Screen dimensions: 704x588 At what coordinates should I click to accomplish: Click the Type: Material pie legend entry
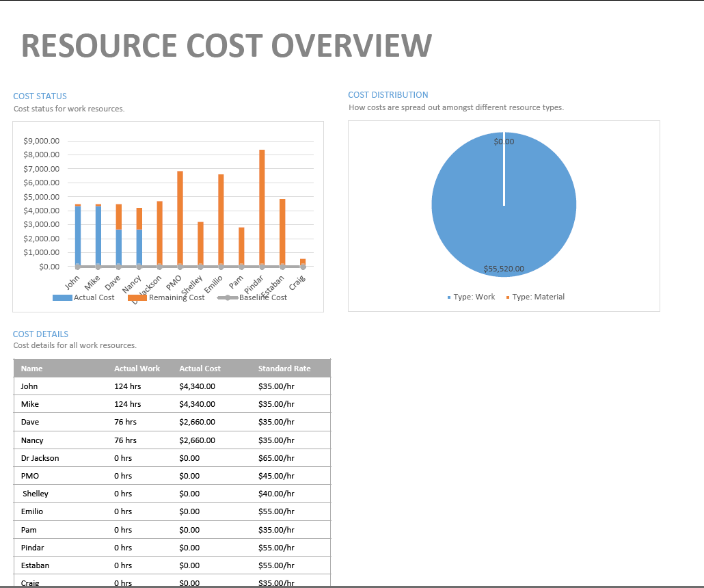(x=538, y=297)
